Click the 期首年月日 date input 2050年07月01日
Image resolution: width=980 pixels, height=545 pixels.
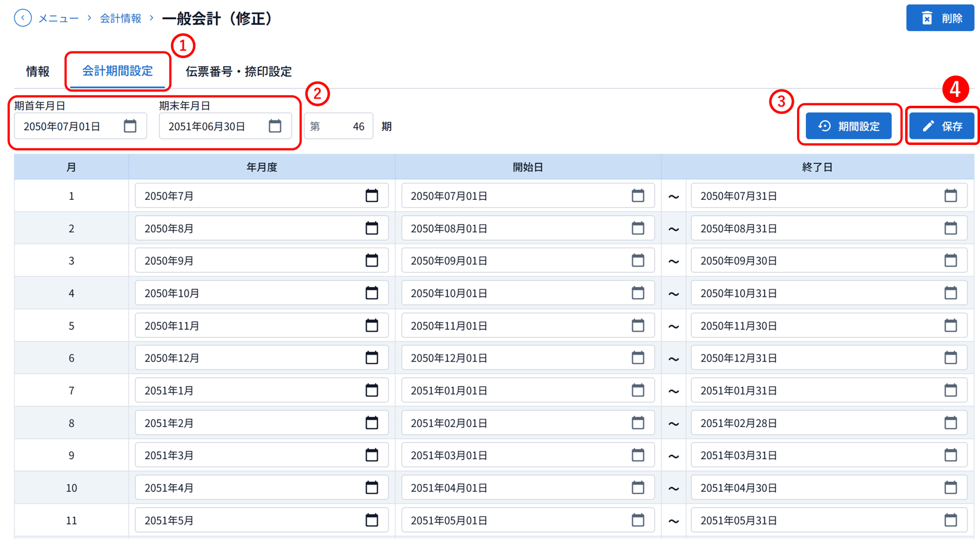pyautogui.click(x=80, y=126)
